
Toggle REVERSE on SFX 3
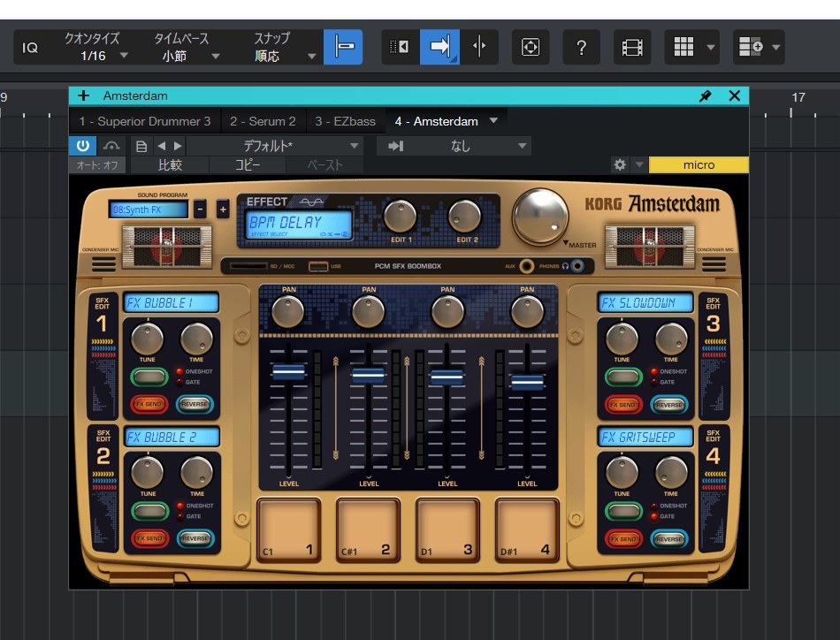669,404
